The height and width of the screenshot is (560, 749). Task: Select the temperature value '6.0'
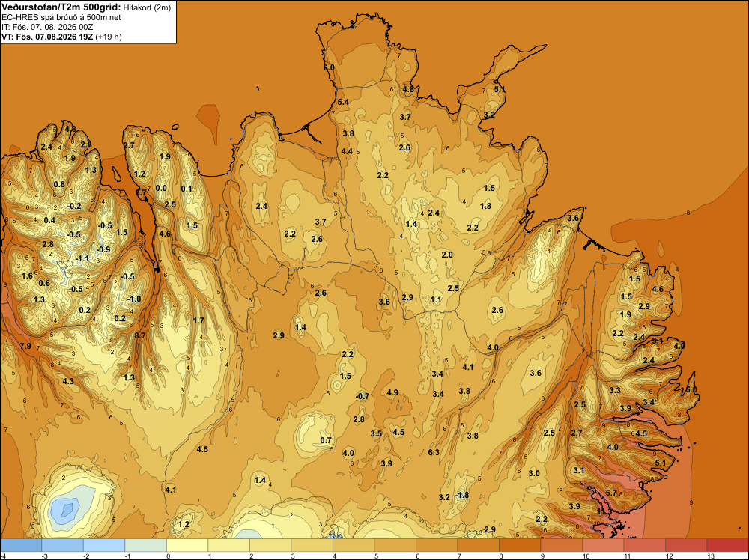click(329, 68)
